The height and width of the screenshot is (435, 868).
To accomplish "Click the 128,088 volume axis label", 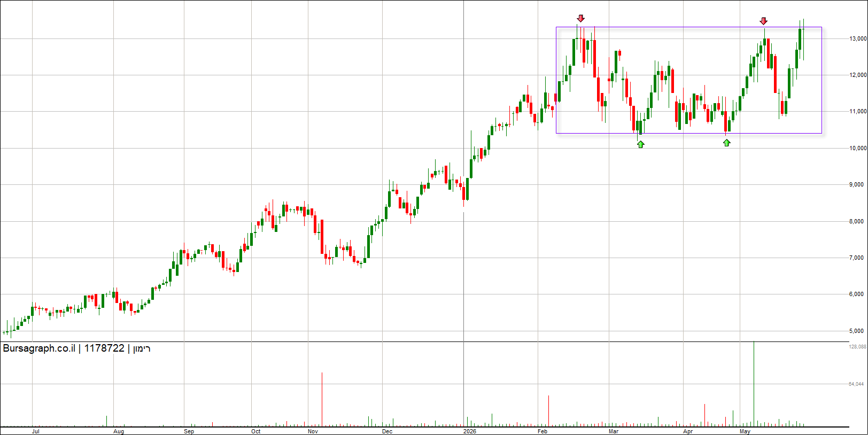I will tap(857, 347).
